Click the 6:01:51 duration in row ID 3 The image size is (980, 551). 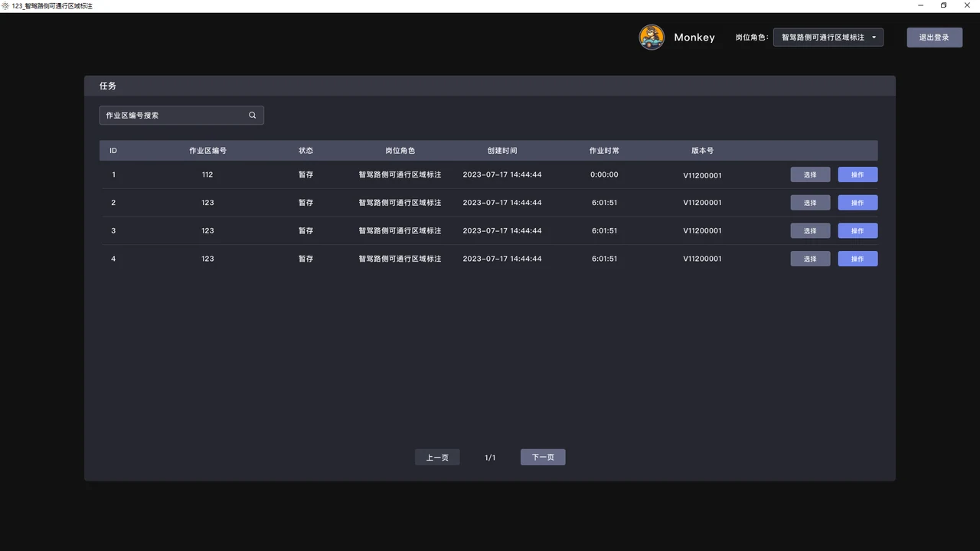[x=604, y=230]
